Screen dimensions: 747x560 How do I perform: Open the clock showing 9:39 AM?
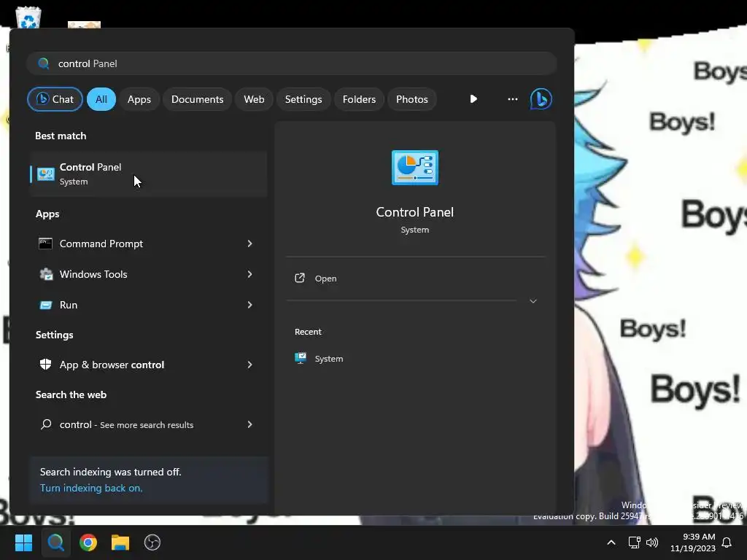[693, 542]
